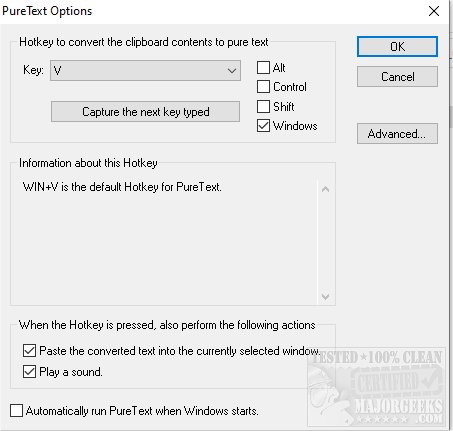Open the Advanced... options
The height and width of the screenshot is (431, 453).
click(x=397, y=134)
